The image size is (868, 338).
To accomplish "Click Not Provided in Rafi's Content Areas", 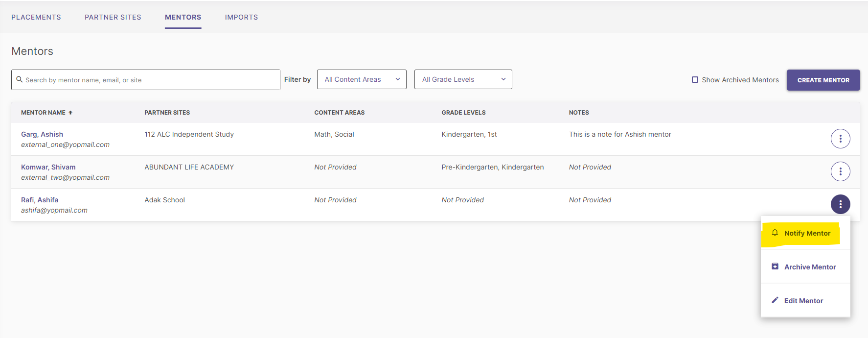I will pos(335,200).
